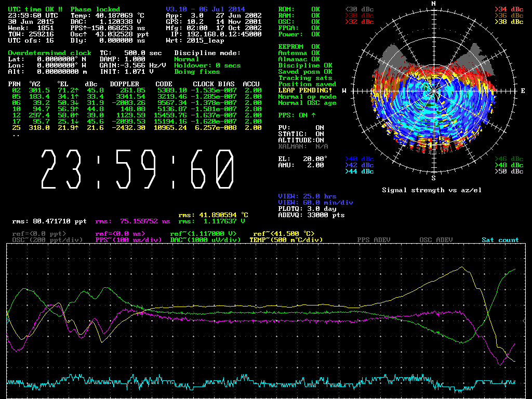Click the "TC: 500.0 sec" time constant
Screen dimensions: 532x399
pyautogui.click(x=130, y=53)
